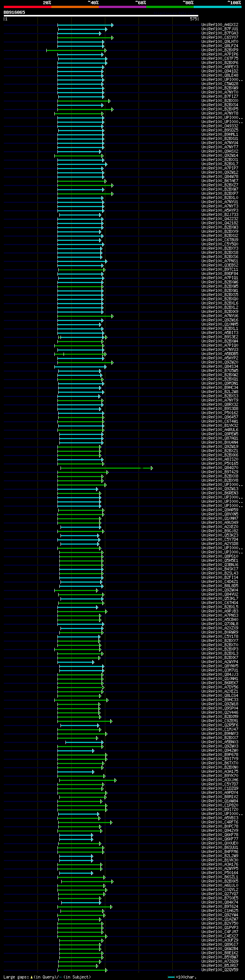Select the UniRef100_C6TF75 label
This screenshot has height=980, width=245.
(x=220, y=59)
